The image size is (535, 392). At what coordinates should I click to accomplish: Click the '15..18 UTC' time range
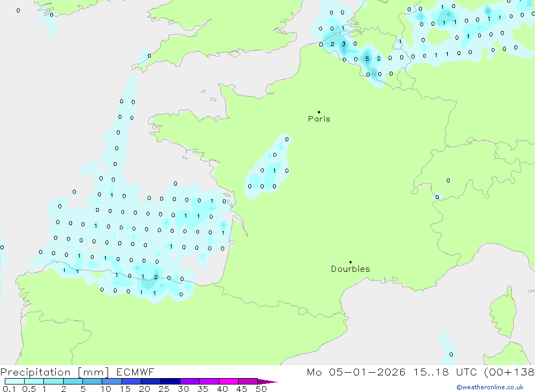pos(445,372)
